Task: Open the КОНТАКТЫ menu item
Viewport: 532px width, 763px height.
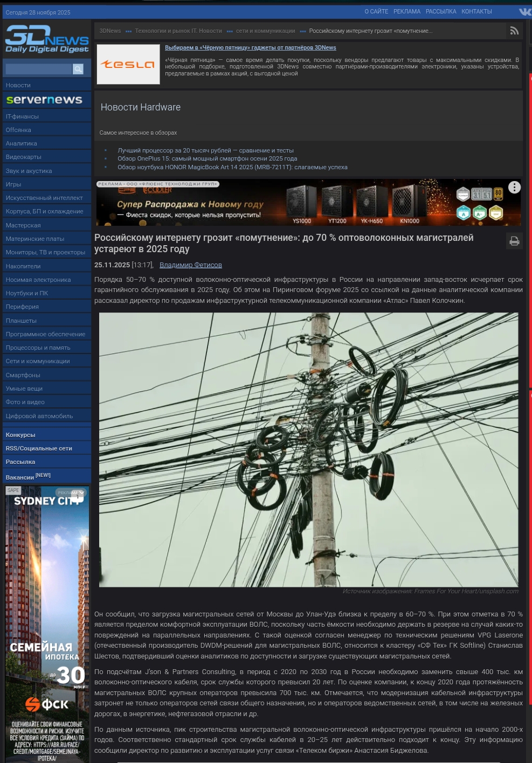Action: pyautogui.click(x=476, y=11)
